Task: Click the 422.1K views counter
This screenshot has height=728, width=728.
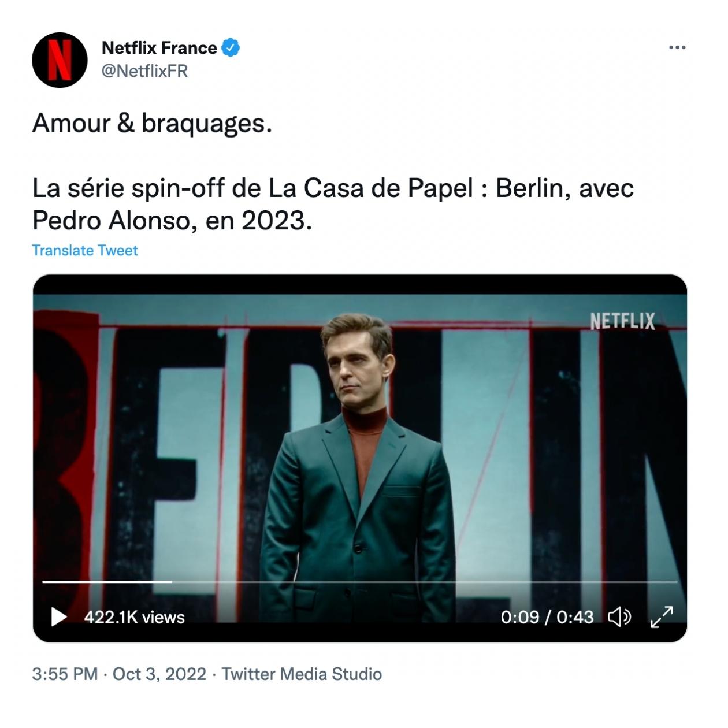Action: click(x=134, y=617)
